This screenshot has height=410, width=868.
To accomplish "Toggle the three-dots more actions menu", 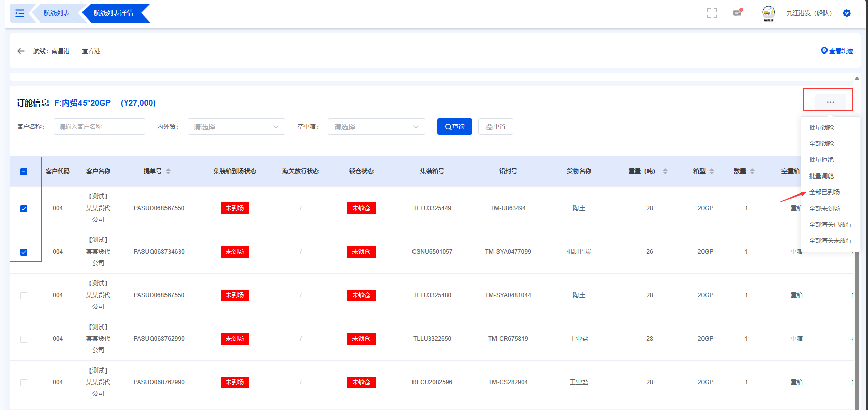I will (830, 102).
